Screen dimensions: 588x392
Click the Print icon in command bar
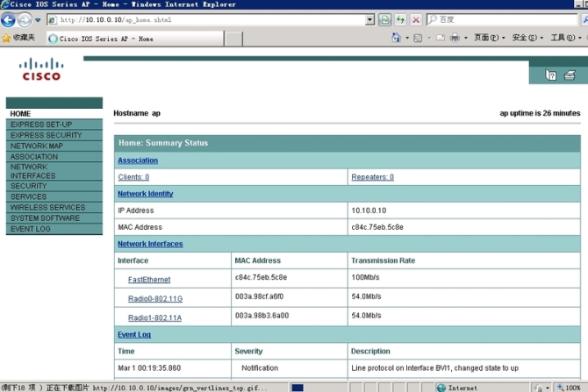(455, 38)
